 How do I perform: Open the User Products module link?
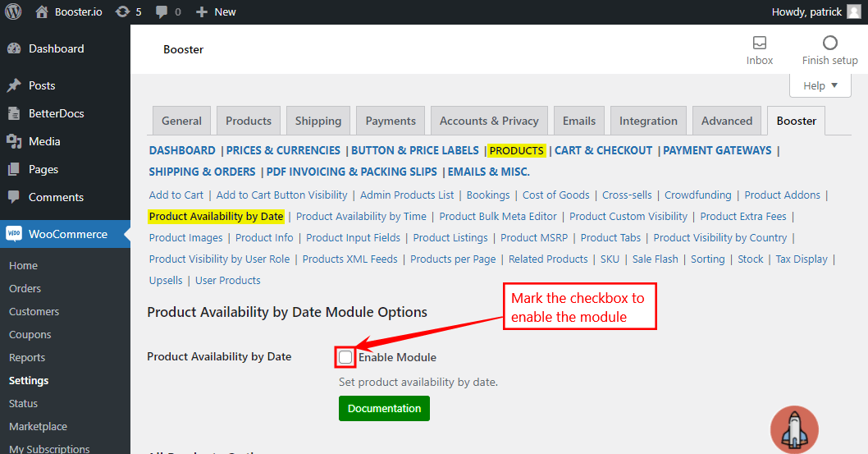[227, 281]
